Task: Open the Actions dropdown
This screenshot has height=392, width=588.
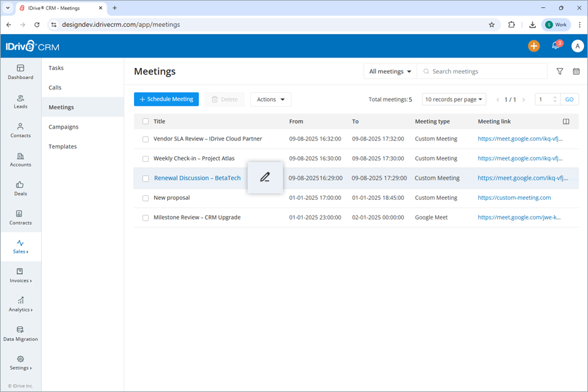Action: click(x=270, y=99)
